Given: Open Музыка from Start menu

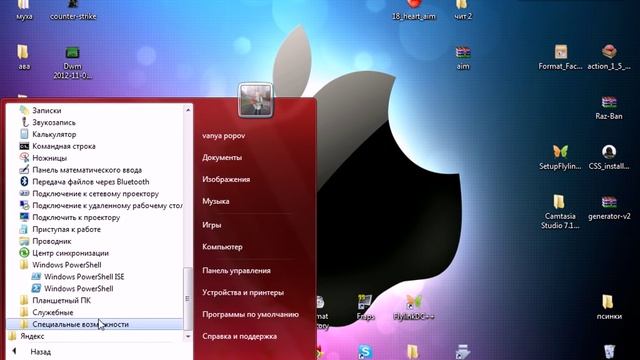Looking at the screenshot, I should (216, 201).
